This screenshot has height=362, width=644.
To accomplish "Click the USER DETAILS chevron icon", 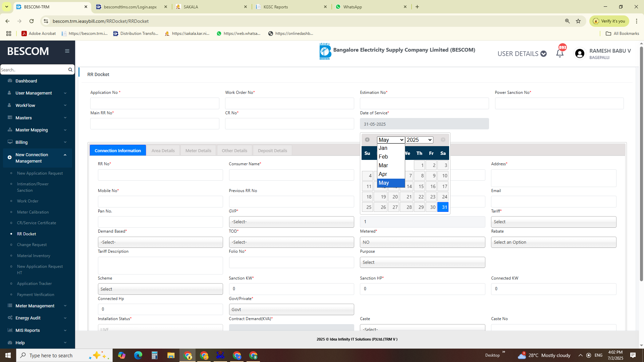I will click(544, 54).
